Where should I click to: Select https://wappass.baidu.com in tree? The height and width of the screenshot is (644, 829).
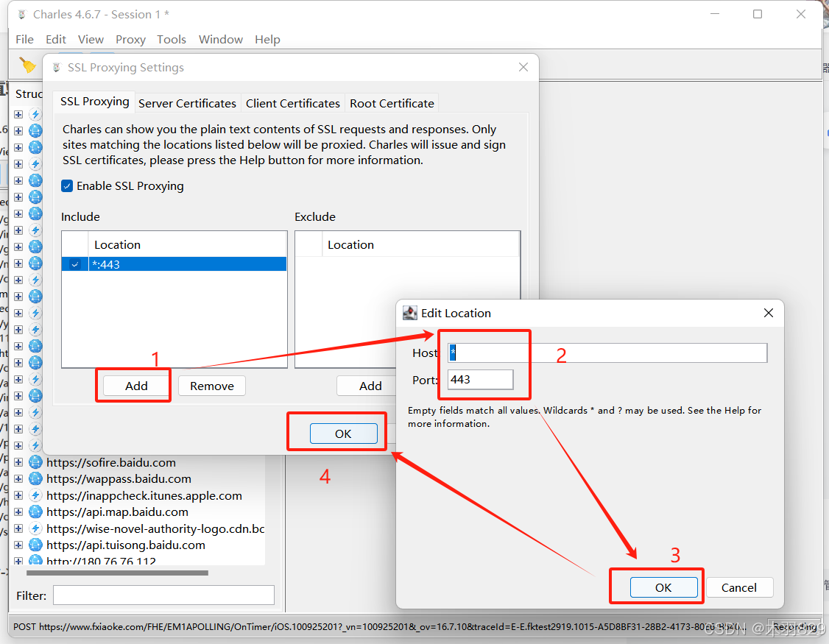click(x=119, y=478)
